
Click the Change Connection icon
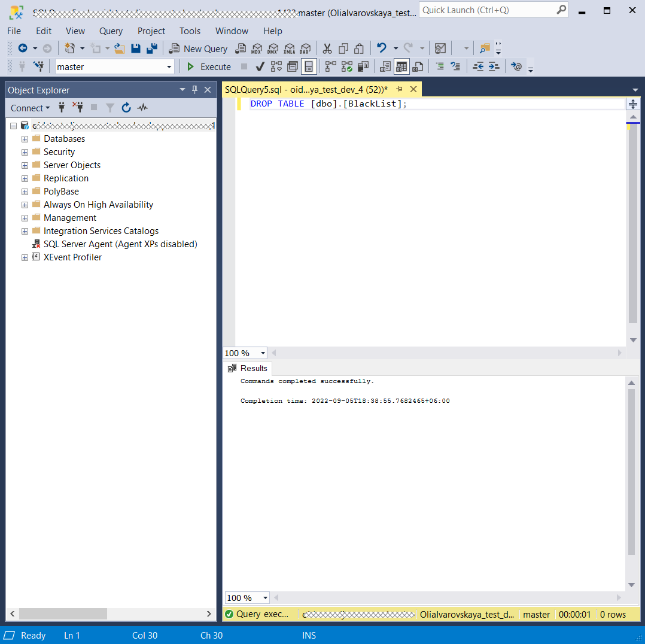click(x=39, y=66)
